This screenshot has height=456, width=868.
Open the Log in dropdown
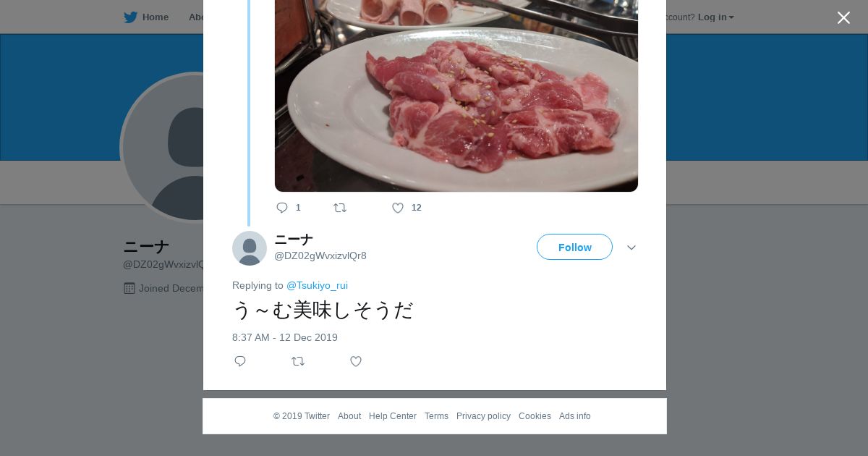[x=715, y=17]
